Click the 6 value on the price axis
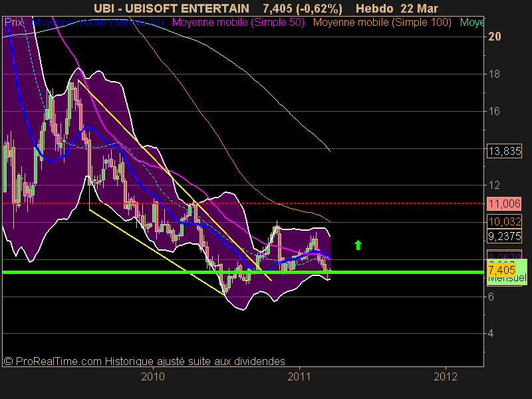 click(491, 297)
